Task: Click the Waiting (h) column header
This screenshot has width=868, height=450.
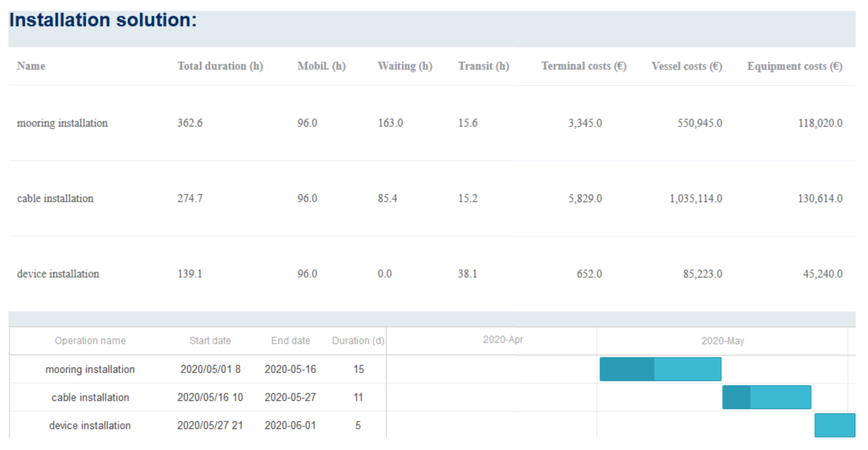Action: (405, 66)
